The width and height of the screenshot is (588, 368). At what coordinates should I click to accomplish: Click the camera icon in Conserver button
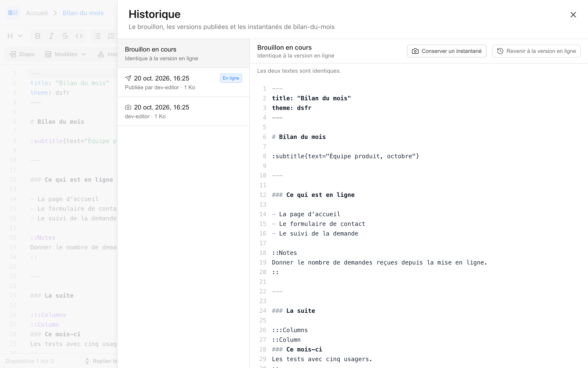pos(415,51)
